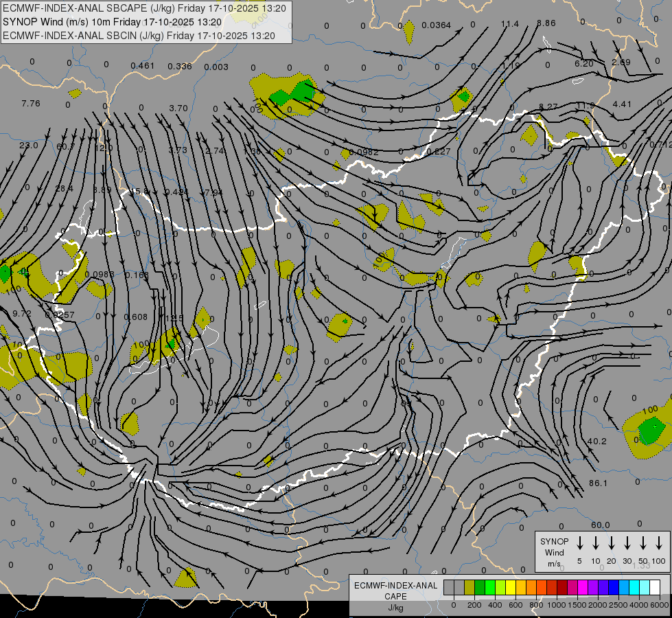672x618 pixels.
Task: Pick the gray swatch adjacent to olive swatch
Action: point(459,588)
